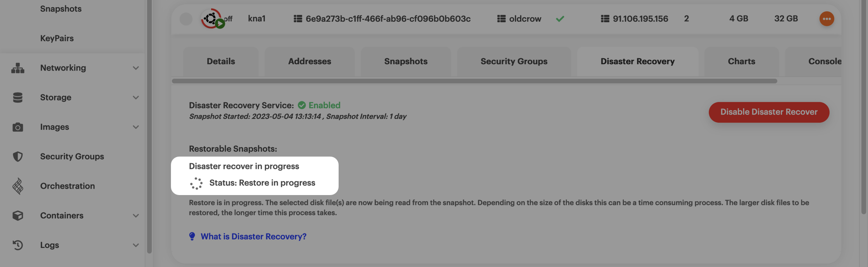
Task: Click the Containers box icon
Action: (18, 215)
